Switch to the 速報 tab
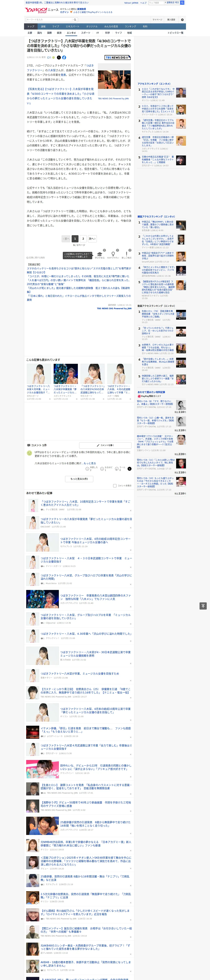 click(43, 27)
